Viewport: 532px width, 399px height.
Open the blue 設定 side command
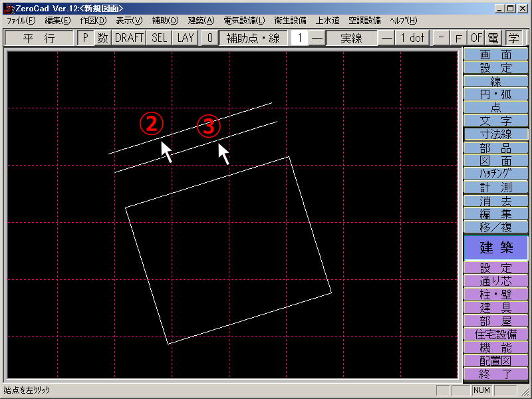[495, 68]
